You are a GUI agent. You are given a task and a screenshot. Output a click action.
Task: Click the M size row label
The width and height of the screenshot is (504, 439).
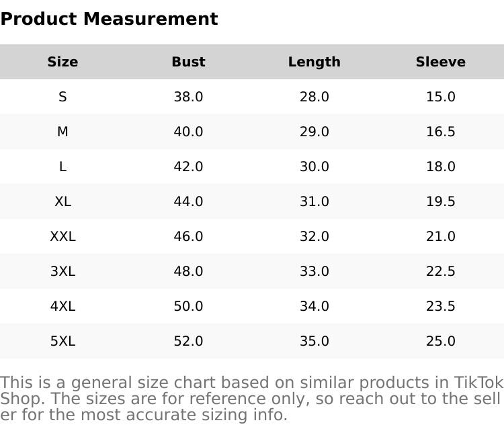tap(62, 132)
